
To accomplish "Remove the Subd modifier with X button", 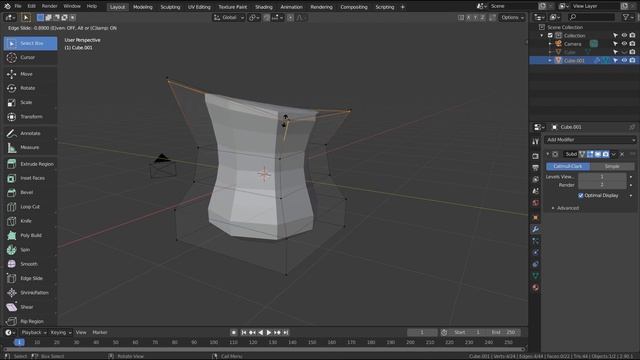I will point(622,154).
